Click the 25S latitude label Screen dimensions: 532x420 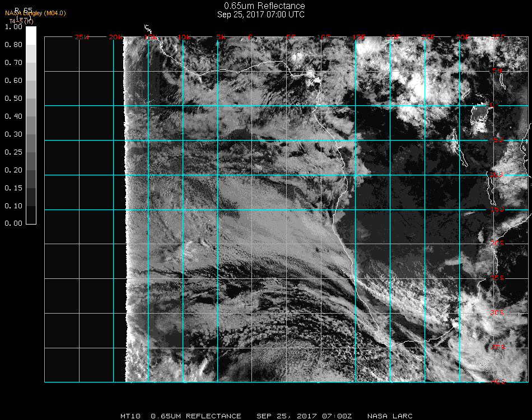point(497,278)
